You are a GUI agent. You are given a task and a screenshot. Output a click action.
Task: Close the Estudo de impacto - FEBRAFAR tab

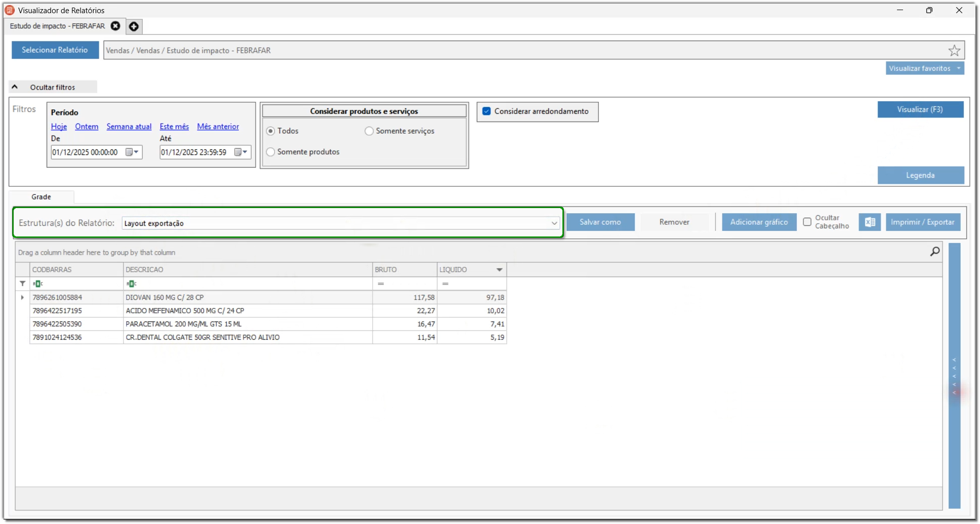[115, 26]
